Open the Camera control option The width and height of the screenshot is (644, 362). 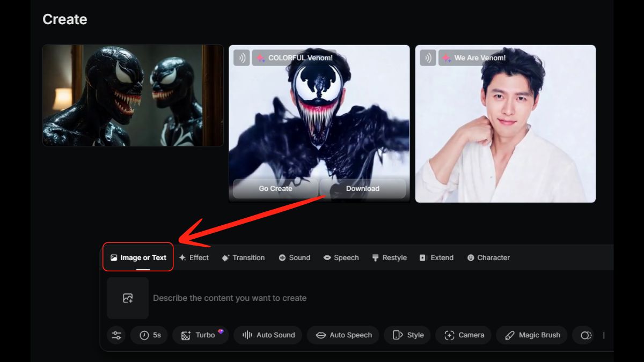(x=463, y=335)
